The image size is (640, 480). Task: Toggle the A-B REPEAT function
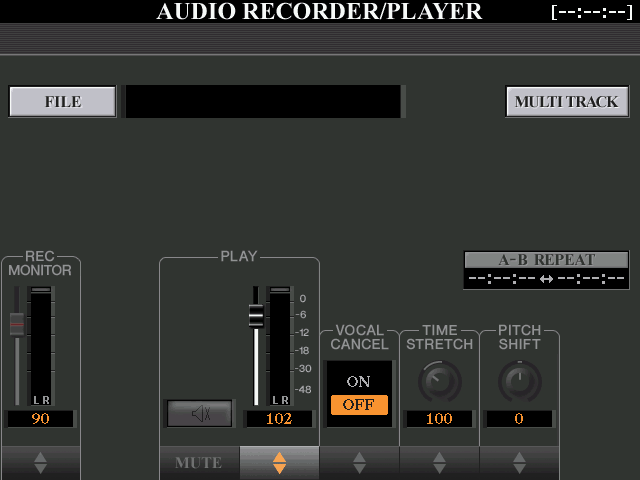click(546, 260)
